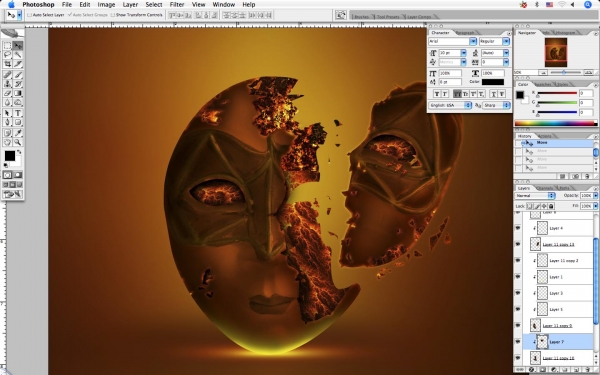Open the font style dropdown showing Regular
This screenshot has width=600, height=375.
pos(506,41)
